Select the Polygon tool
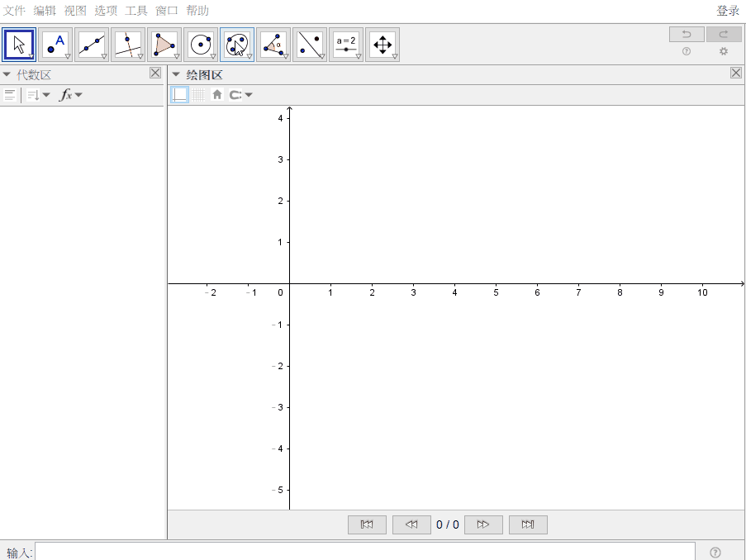 (x=164, y=45)
